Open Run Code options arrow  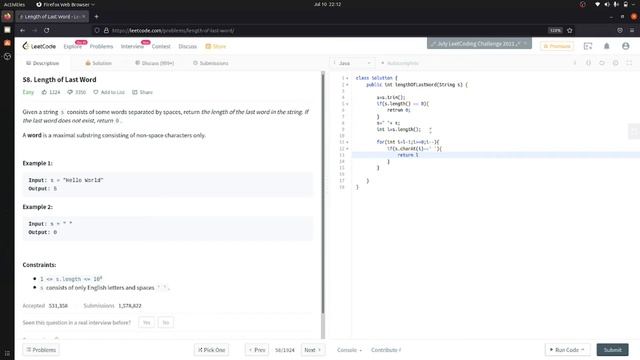pos(582,350)
